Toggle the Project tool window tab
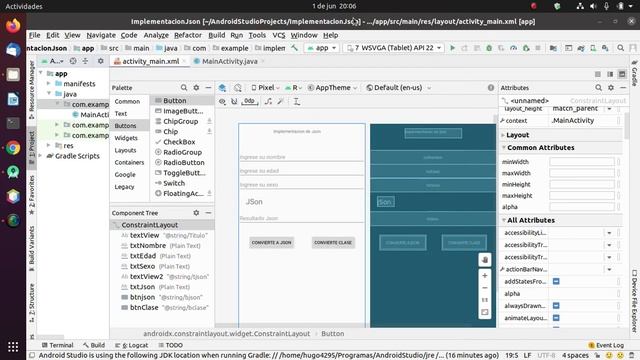 (32, 147)
